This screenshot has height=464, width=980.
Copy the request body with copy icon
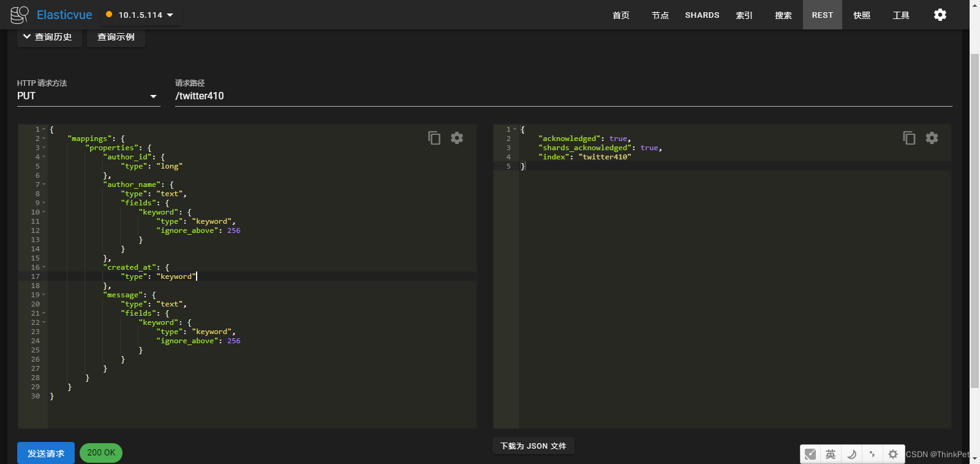(x=434, y=138)
